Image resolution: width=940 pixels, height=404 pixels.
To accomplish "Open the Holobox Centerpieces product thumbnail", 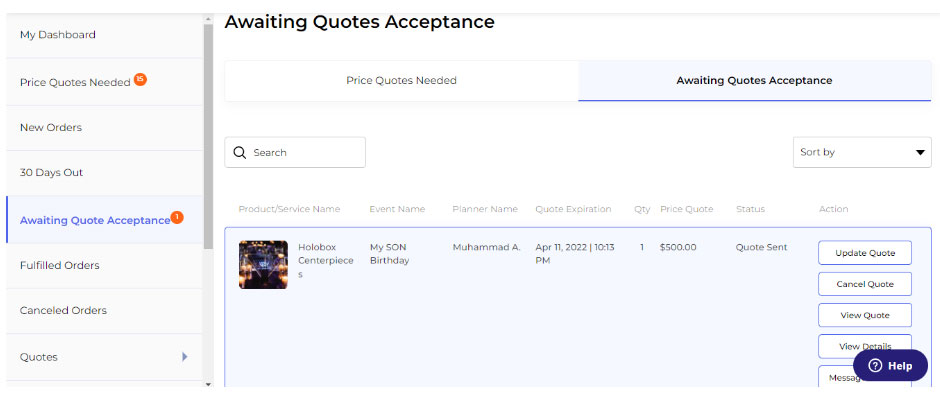I will (x=263, y=264).
